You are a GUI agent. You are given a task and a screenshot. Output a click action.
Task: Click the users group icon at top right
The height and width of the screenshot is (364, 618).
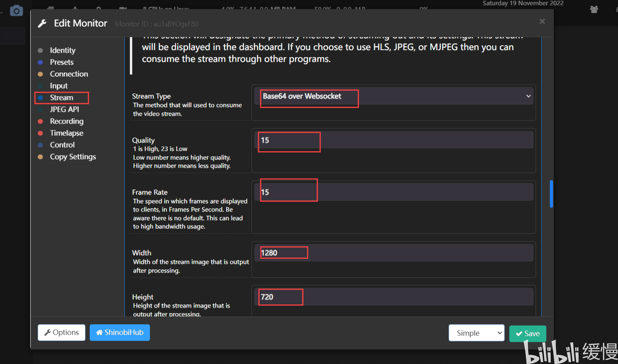click(x=594, y=9)
